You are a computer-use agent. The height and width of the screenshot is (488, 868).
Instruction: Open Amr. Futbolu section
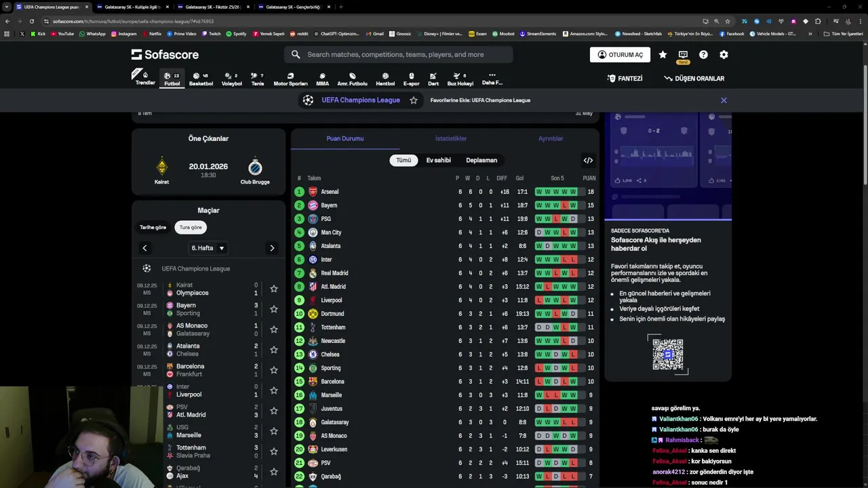tap(352, 79)
